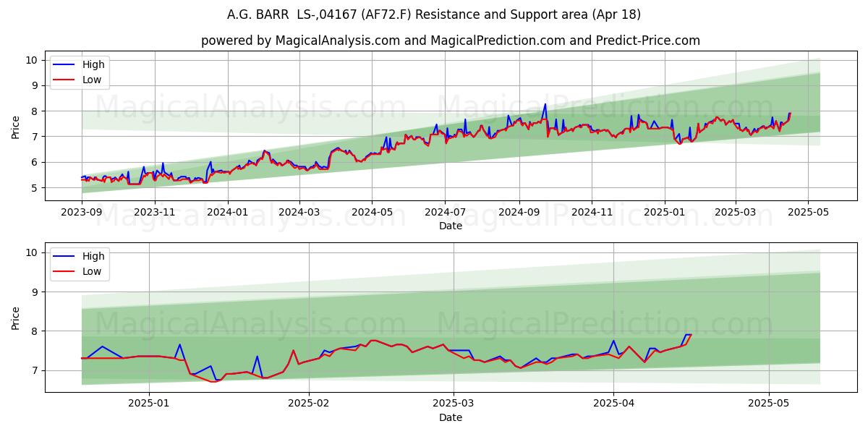The height and width of the screenshot is (434, 868).
Task: Click the blue High line sample in upper legend
Action: pyautogui.click(x=65, y=65)
